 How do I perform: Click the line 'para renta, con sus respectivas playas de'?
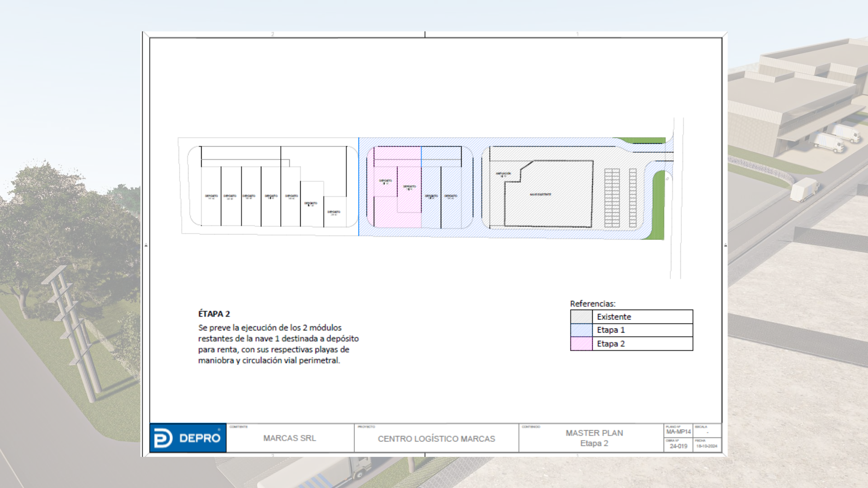point(274,349)
